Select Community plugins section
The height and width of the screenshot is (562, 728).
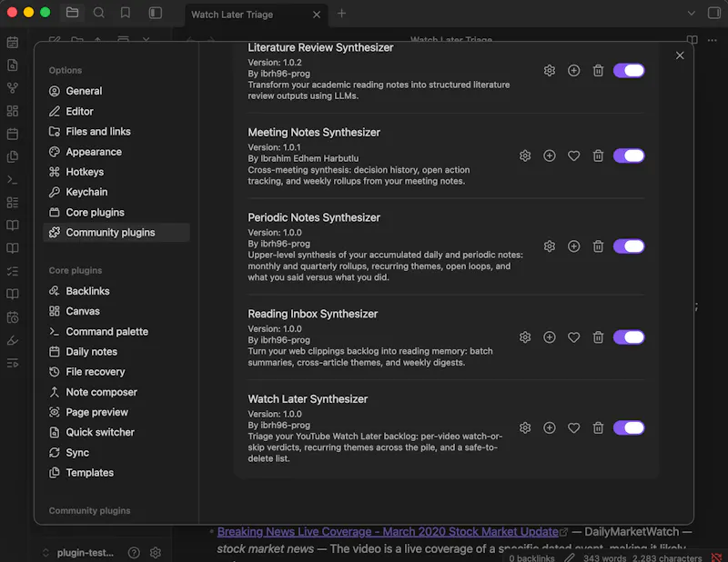click(x=116, y=233)
